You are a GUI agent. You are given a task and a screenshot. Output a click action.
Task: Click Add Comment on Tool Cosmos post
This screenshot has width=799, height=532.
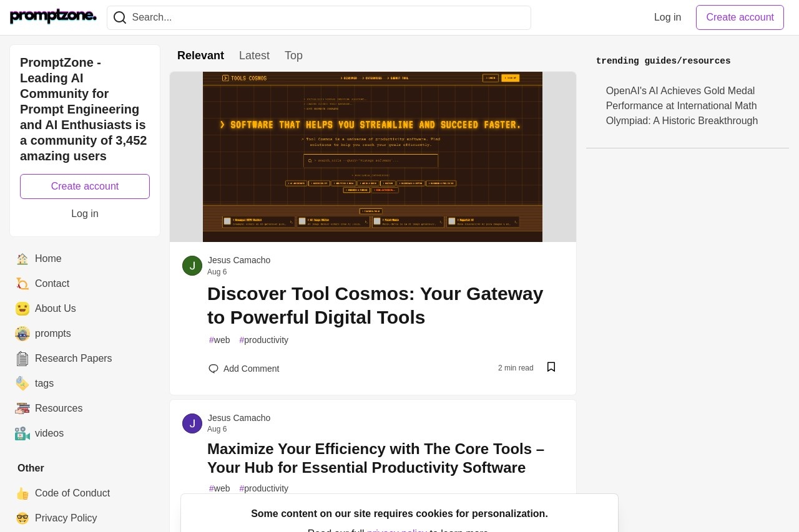coord(244,369)
